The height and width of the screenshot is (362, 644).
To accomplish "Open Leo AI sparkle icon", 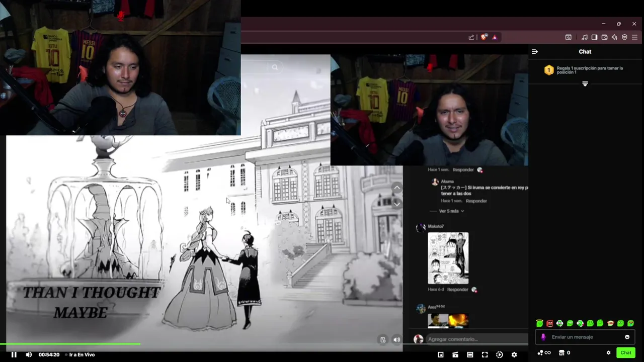I will tap(614, 37).
